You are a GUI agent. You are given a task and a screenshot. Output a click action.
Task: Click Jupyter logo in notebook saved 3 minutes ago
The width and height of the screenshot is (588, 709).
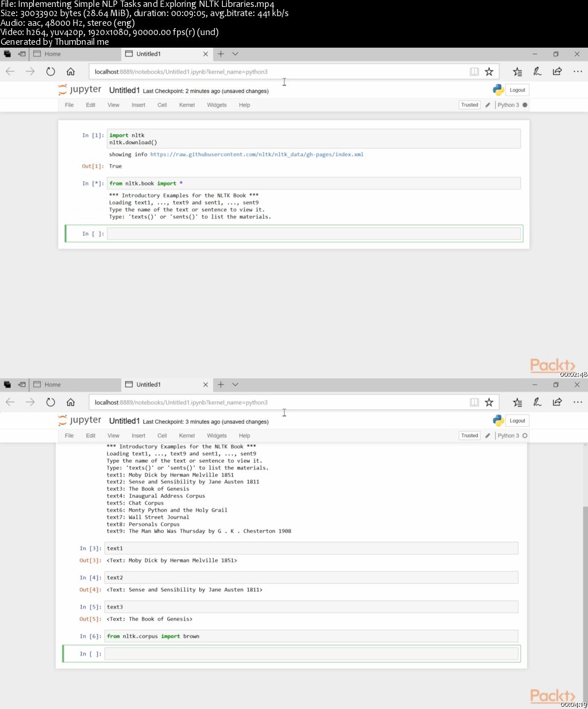(80, 421)
